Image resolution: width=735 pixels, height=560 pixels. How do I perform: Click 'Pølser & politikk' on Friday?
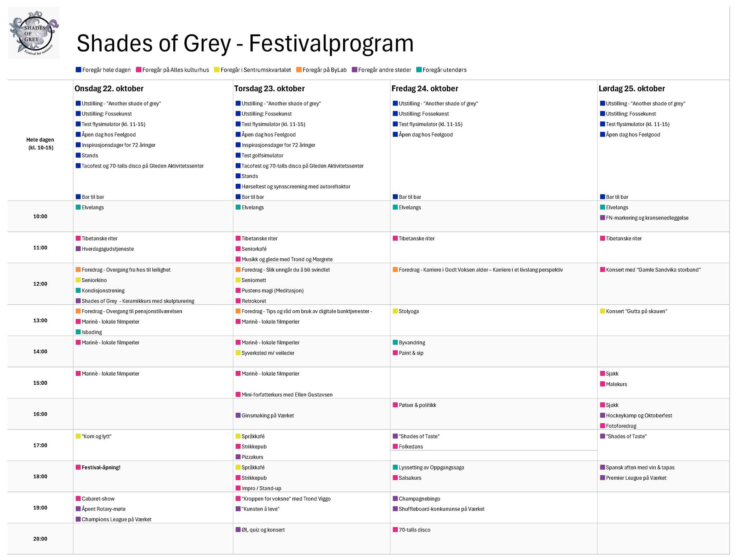(x=417, y=405)
